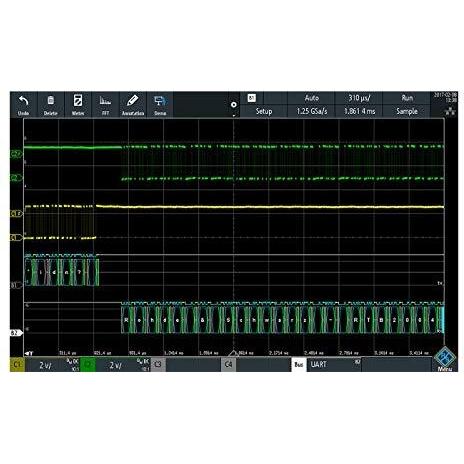Select the C2 green ground level marker
This screenshot has height=464, width=464.
point(17,178)
